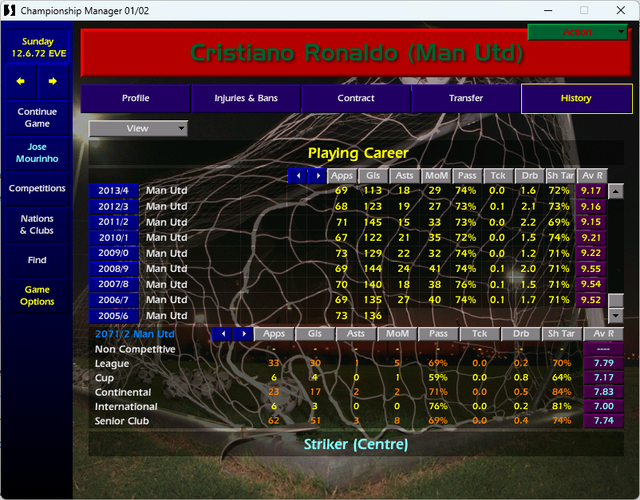Screen dimensions: 640x500
Task: Select the History tab
Action: 576,98
